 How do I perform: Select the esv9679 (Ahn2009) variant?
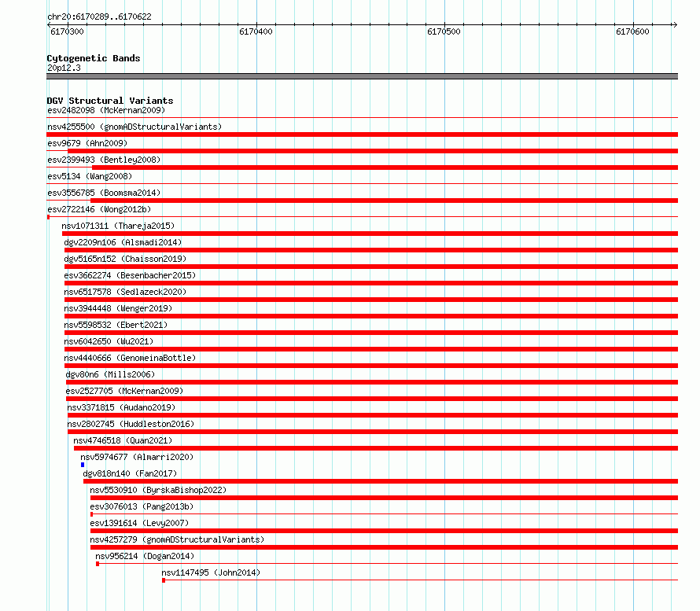pos(87,143)
